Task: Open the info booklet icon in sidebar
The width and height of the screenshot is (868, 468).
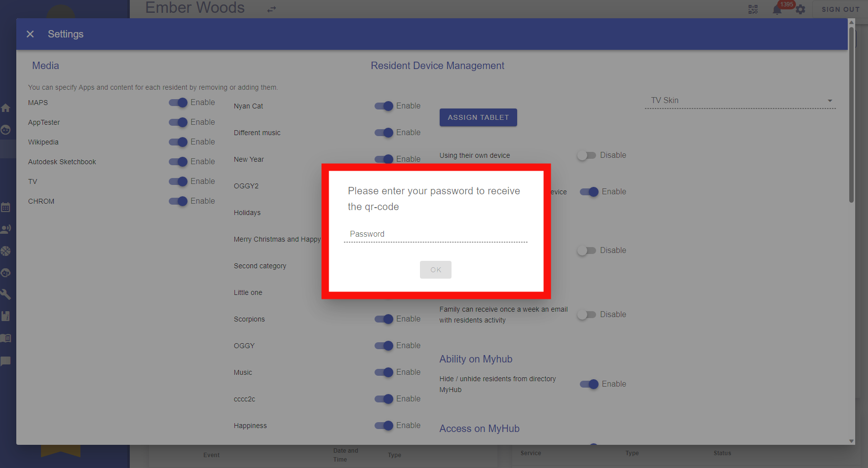Action: tap(6, 316)
